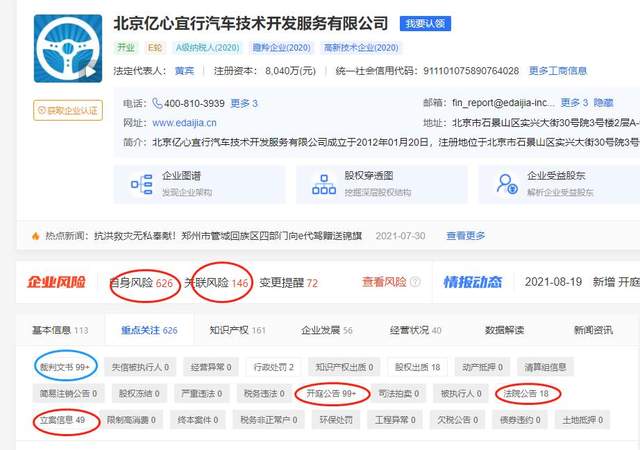
Task: Select 简易注销公告 0 tag
Action: click(x=68, y=393)
